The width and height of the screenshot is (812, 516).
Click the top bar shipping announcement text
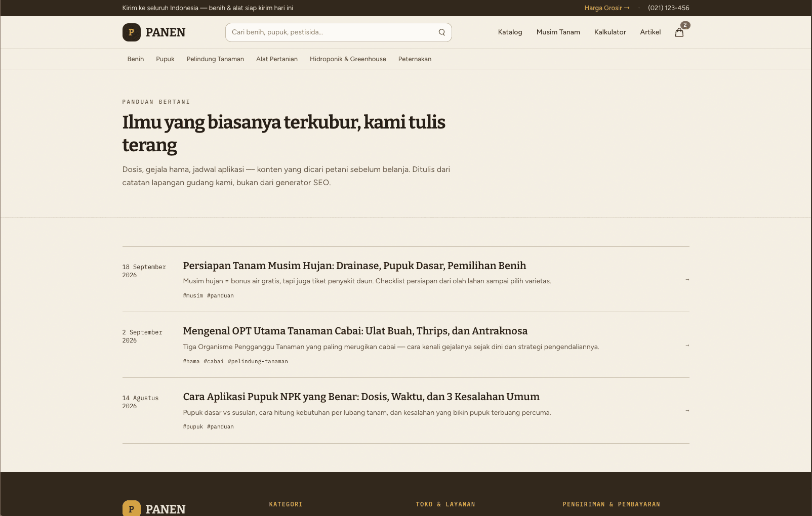pyautogui.click(x=208, y=8)
